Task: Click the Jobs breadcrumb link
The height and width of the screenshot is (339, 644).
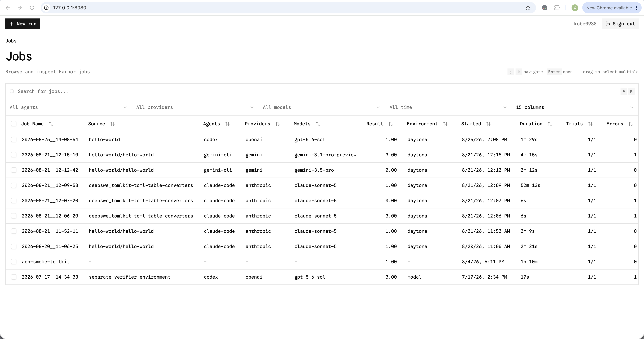Action: [x=11, y=41]
